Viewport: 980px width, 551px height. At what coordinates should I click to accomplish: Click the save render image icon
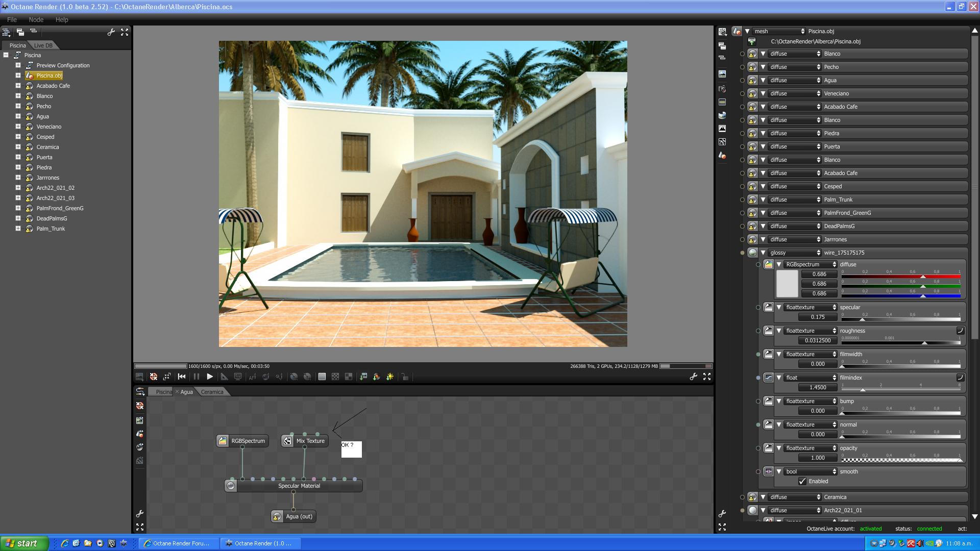click(139, 377)
